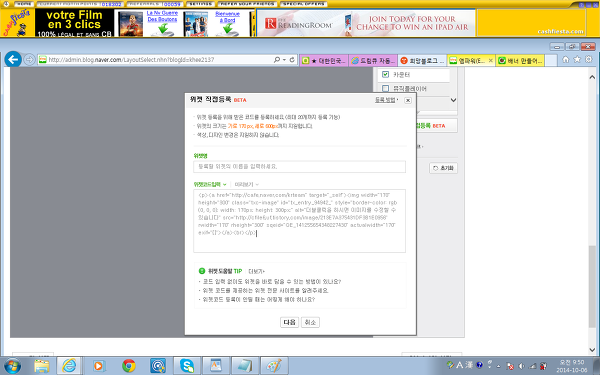Image resolution: width=600 pixels, height=375 pixels.
Task: Click the browser forward arrow
Action: pyautogui.click(x=29, y=60)
